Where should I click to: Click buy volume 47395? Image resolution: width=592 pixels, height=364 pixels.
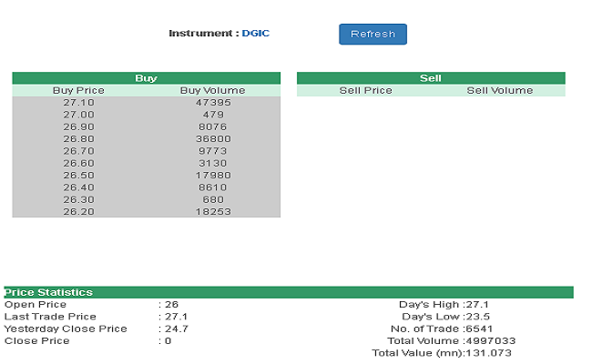point(212,103)
